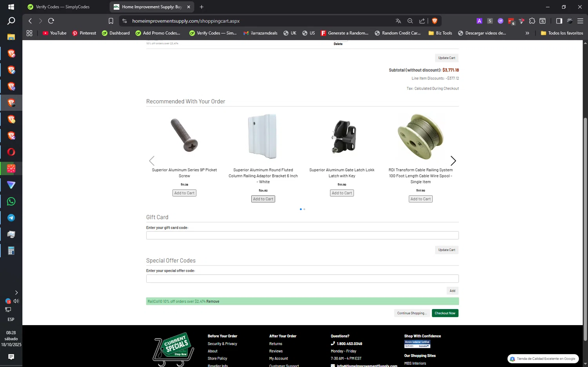588x367 pixels.
Task: Open the Dashboard bookmark
Action: [116, 33]
